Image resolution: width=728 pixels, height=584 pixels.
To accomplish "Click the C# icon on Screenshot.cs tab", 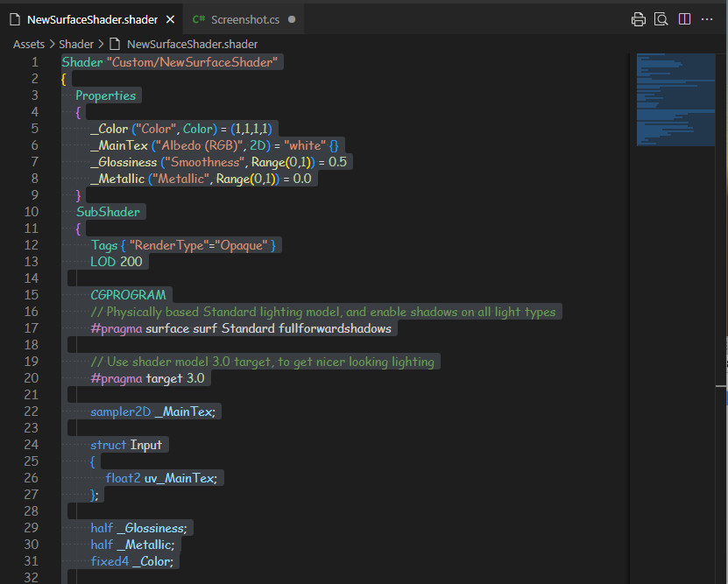I will click(x=199, y=19).
